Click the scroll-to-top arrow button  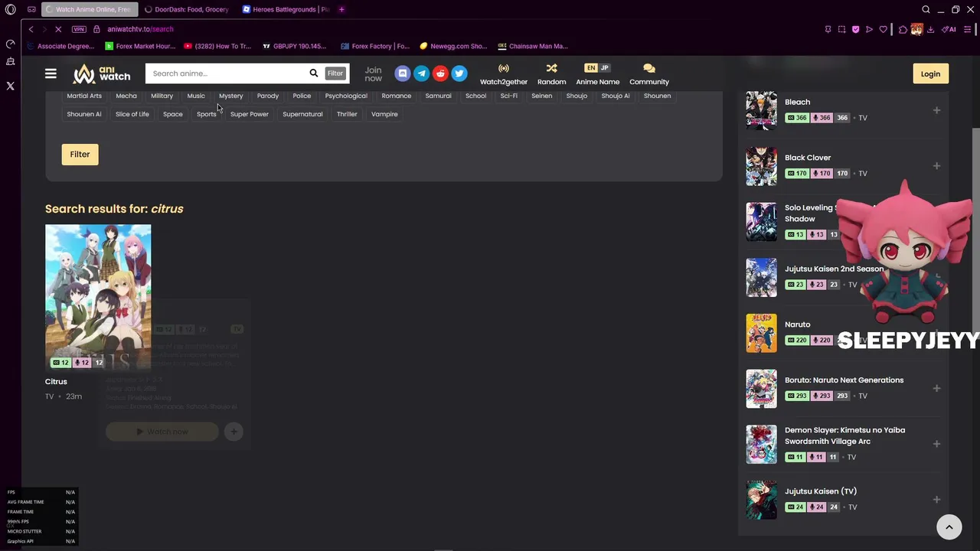click(949, 527)
